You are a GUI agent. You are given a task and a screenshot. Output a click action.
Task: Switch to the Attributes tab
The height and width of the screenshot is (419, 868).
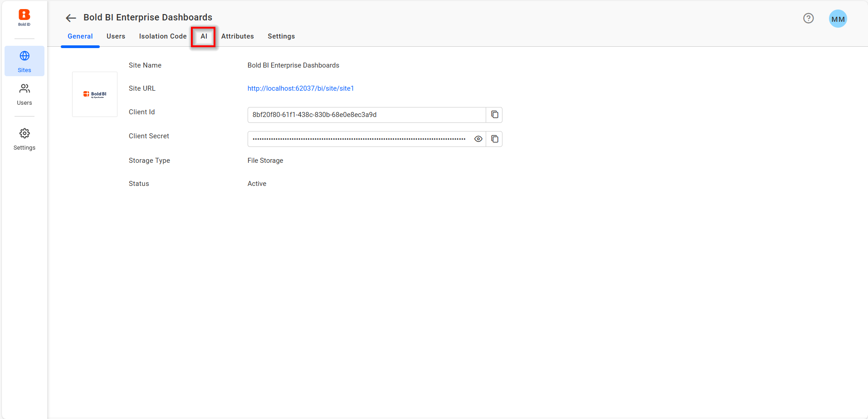pyautogui.click(x=237, y=36)
